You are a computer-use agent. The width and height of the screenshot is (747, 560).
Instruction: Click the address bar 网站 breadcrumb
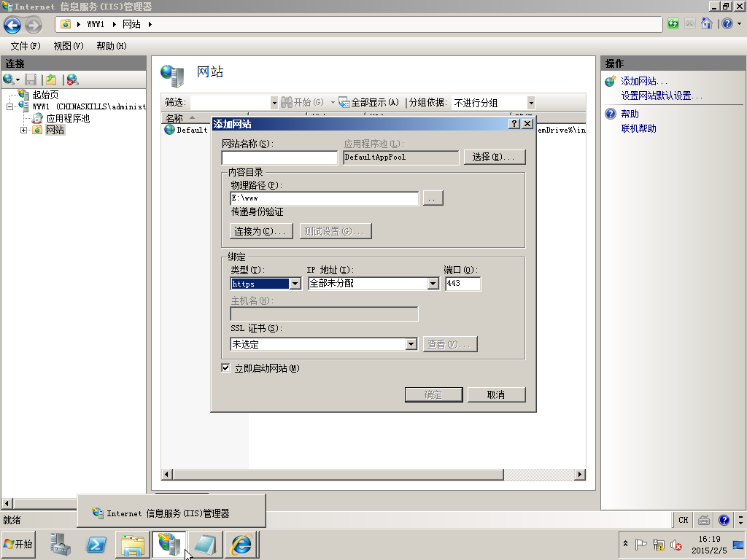[x=131, y=24]
